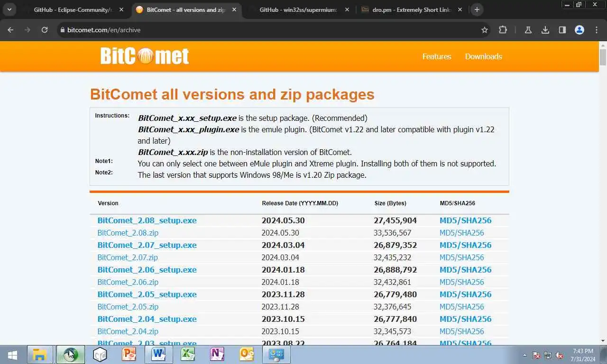This screenshot has height=364, width=607.
Task: Open the browser profile avatar
Action: (579, 30)
